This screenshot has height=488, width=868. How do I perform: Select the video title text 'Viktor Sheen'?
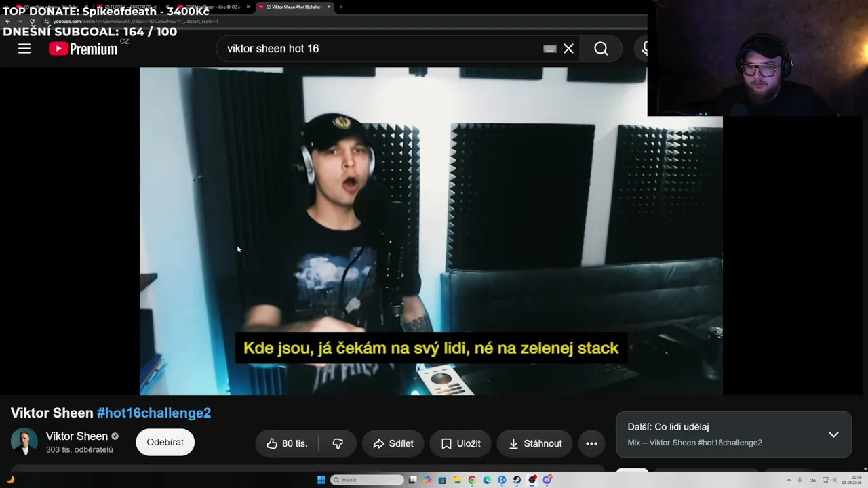pyautogui.click(x=52, y=413)
